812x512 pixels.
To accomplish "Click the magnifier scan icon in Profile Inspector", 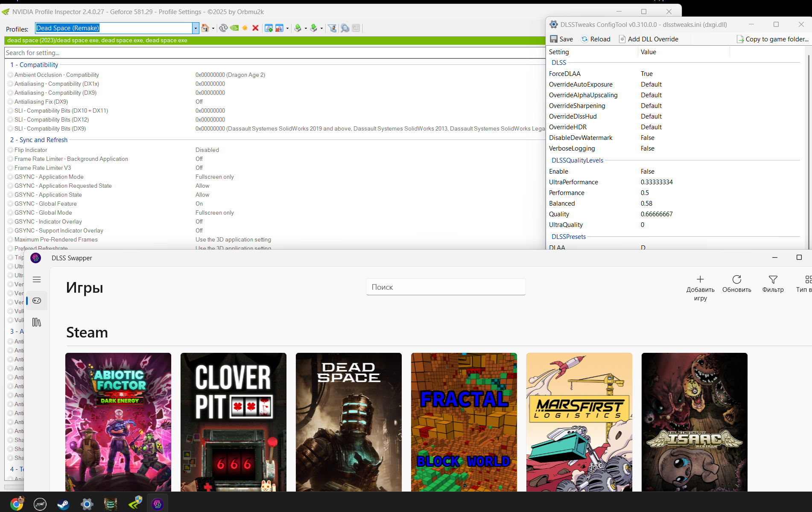I will 345,28.
